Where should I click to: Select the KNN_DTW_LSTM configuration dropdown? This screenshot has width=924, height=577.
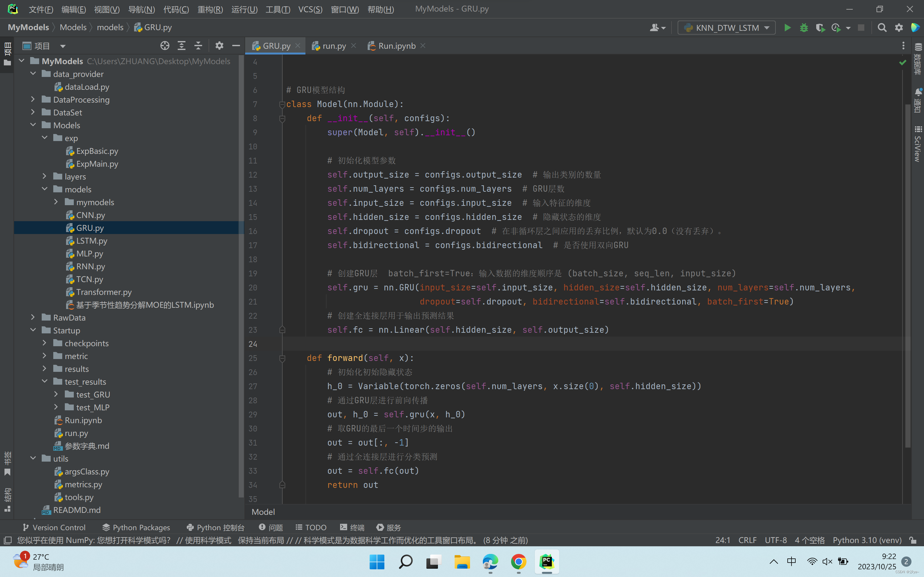pos(726,27)
